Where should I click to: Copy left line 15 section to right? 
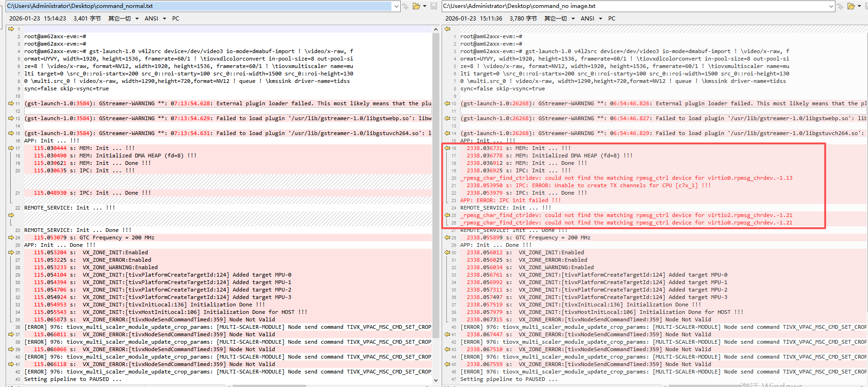[x=11, y=133]
